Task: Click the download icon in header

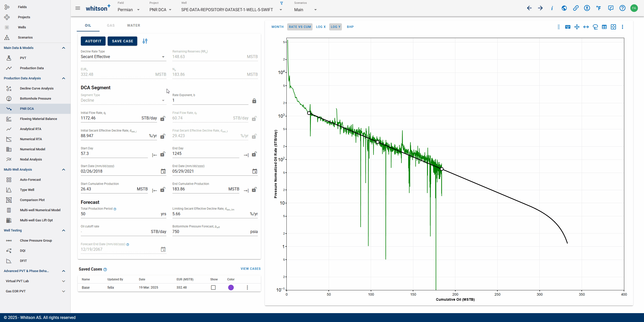Action: [x=587, y=8]
